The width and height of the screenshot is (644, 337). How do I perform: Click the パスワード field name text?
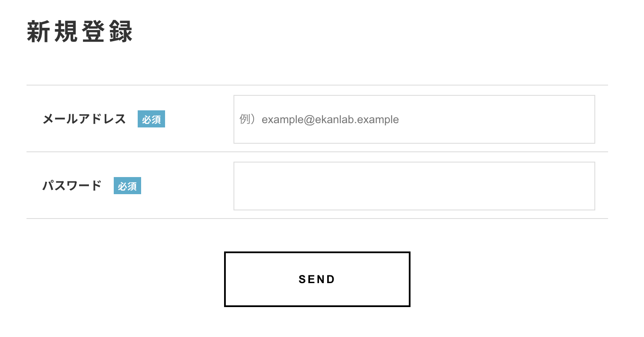coord(72,186)
